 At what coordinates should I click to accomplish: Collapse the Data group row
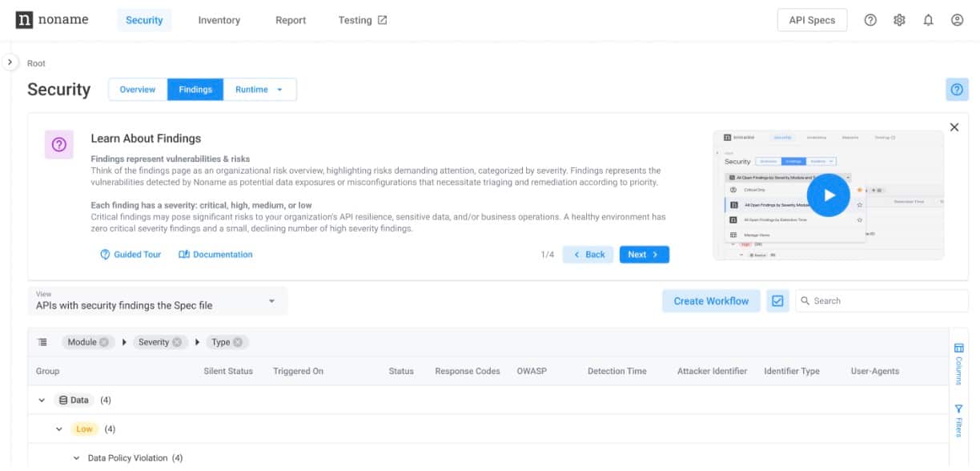pyautogui.click(x=42, y=401)
